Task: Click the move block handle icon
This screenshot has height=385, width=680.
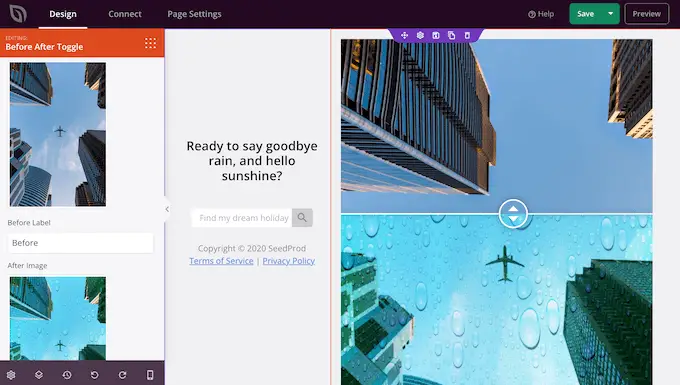Action: click(x=404, y=35)
